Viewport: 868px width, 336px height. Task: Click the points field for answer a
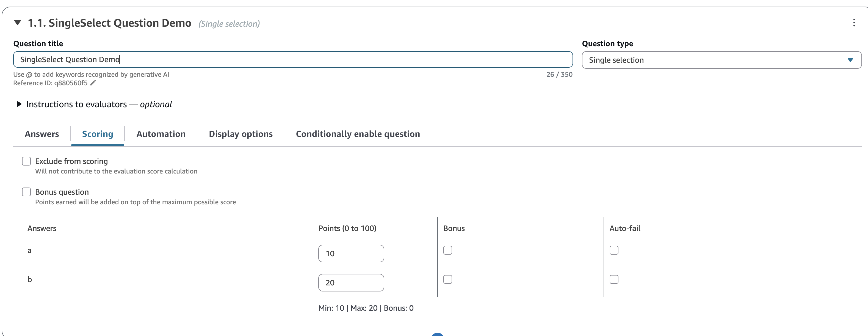point(351,254)
